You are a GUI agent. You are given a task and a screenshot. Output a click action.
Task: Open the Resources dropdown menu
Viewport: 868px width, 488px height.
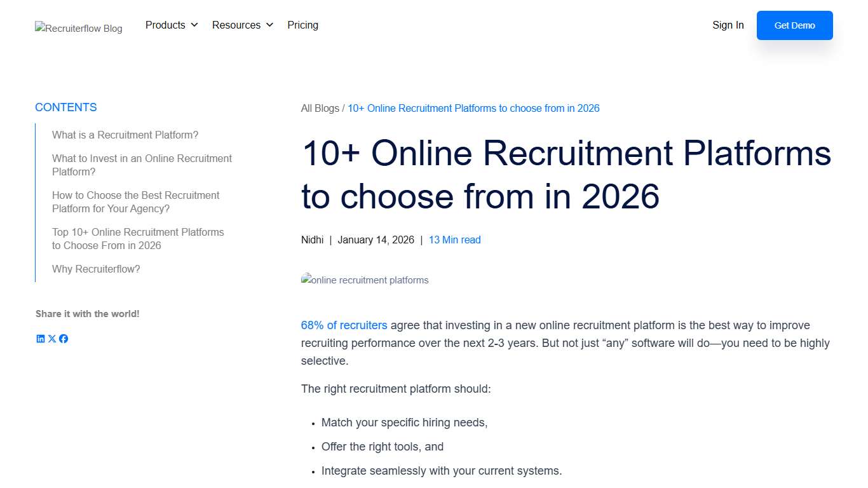[236, 25]
